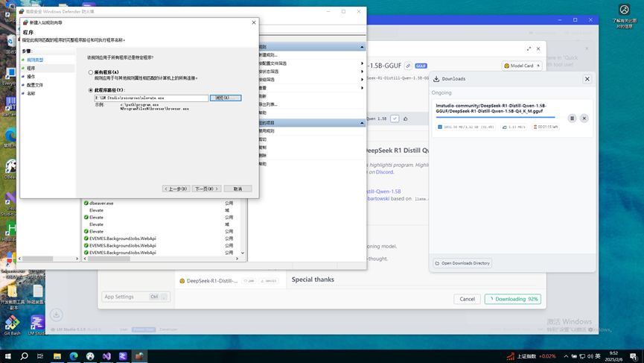Viewport: 644px width, 363px height.
Task: Click the program path input field
Action: [152, 98]
